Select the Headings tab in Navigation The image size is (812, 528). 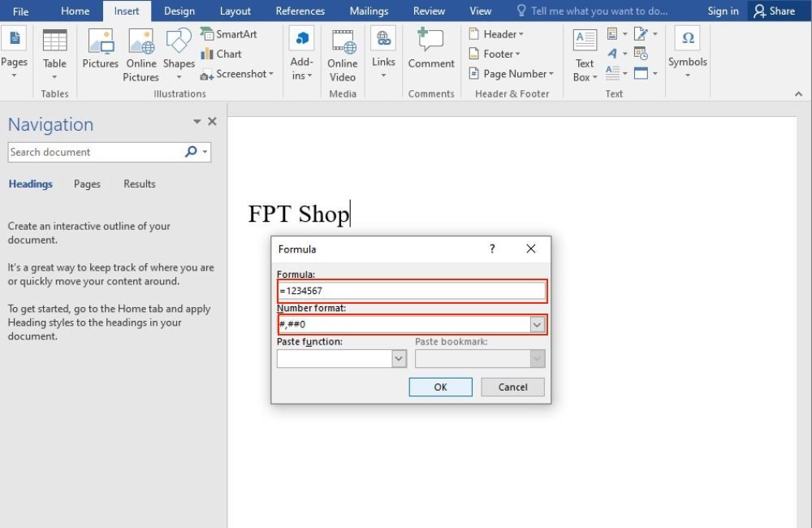(31, 184)
